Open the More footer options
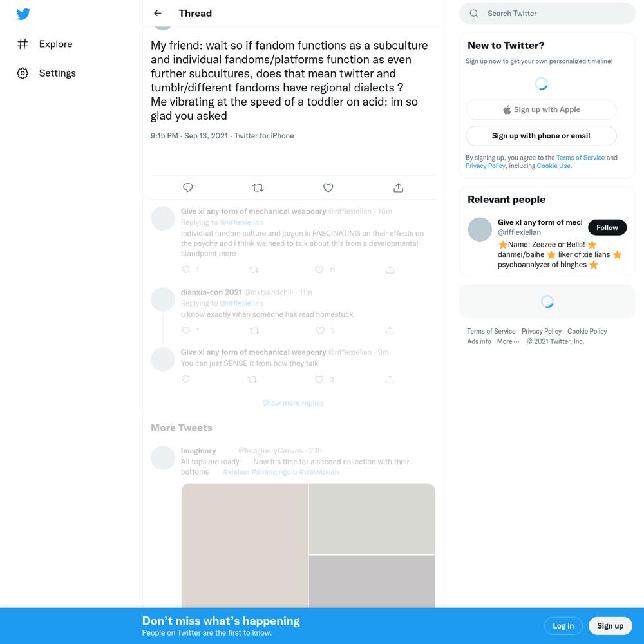The height and width of the screenshot is (644, 644). [507, 341]
